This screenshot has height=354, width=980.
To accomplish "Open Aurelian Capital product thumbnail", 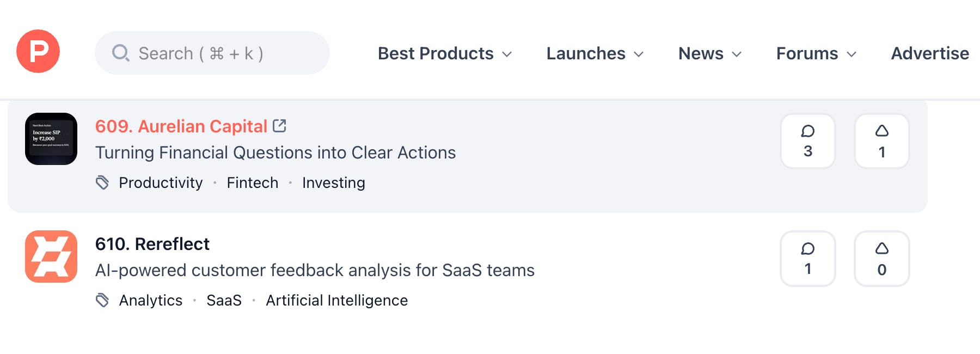I will click(x=51, y=139).
